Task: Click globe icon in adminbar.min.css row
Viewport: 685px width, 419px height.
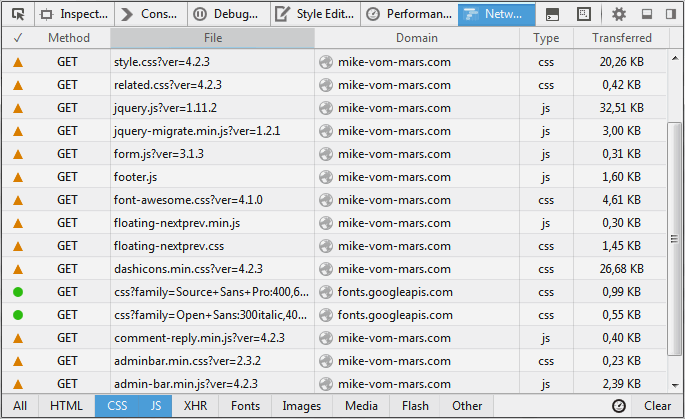Action: tap(326, 361)
